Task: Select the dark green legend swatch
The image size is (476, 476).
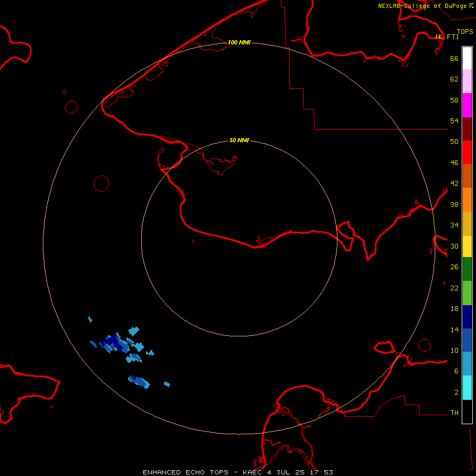Action: [467, 269]
